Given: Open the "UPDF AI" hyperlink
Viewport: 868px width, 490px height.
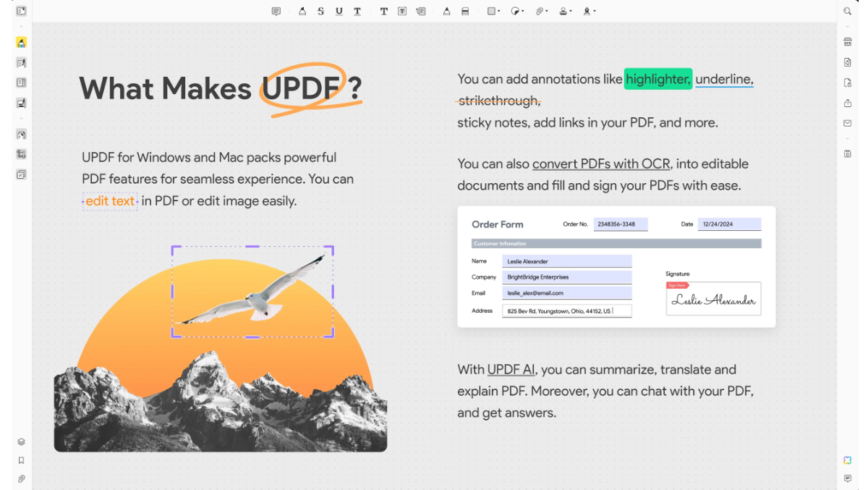Looking at the screenshot, I should click(x=511, y=369).
